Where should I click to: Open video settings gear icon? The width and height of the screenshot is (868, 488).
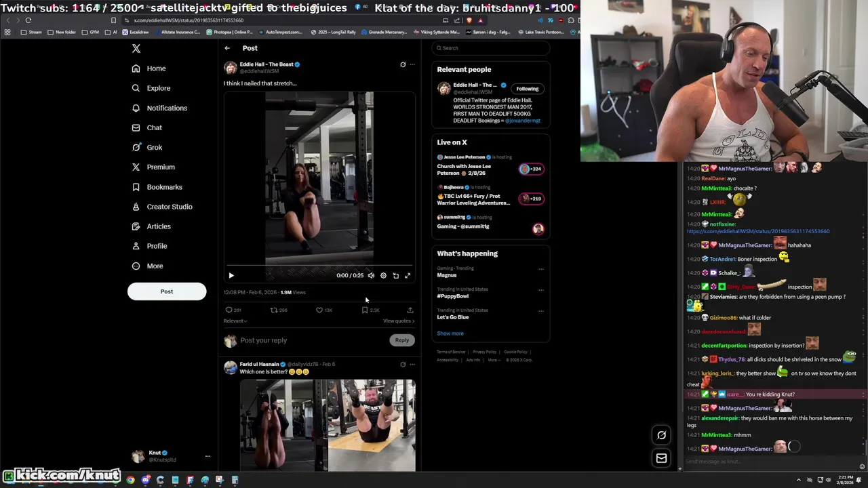coord(383,276)
